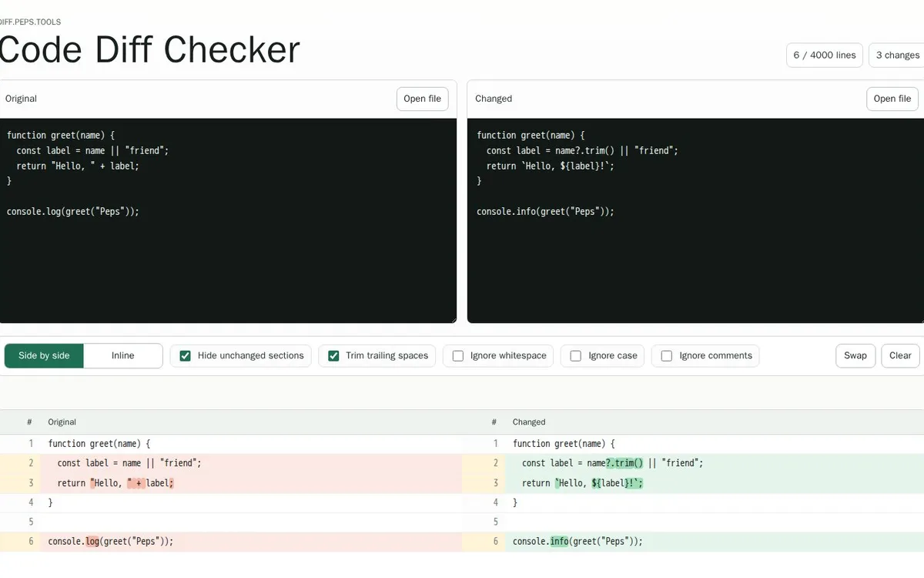
Task: Select diff line 'console.log(greet("Peps"));'
Action: click(231, 542)
